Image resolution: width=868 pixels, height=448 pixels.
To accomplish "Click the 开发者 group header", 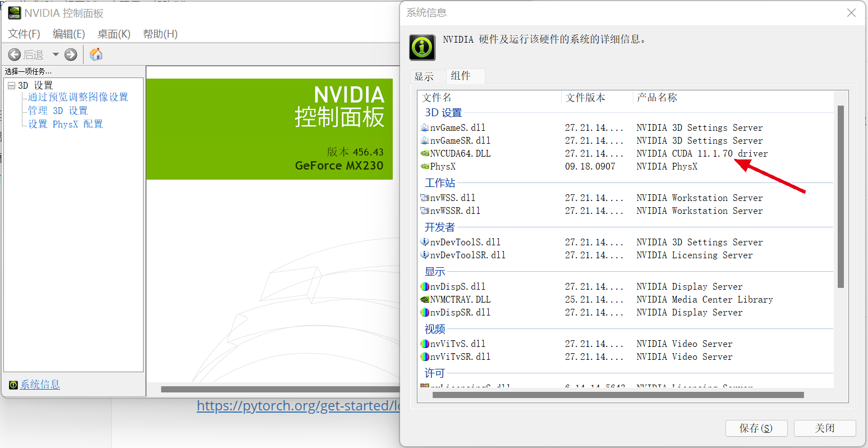I will click(440, 227).
